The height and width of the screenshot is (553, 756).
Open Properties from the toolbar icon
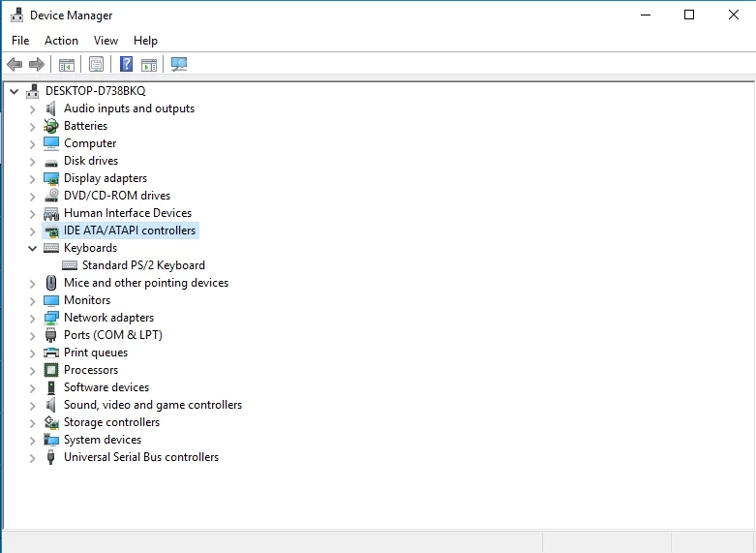(96, 65)
